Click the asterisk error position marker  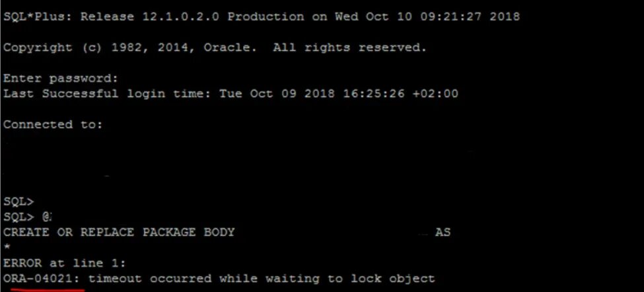[7, 247]
